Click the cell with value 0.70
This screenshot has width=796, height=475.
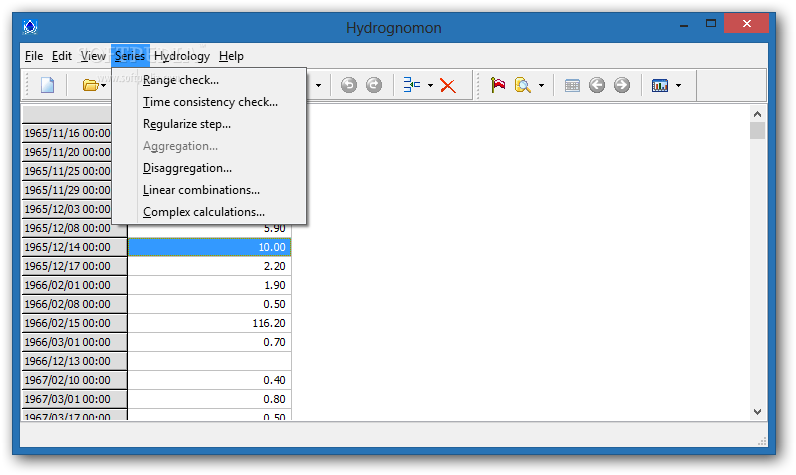click(x=209, y=343)
